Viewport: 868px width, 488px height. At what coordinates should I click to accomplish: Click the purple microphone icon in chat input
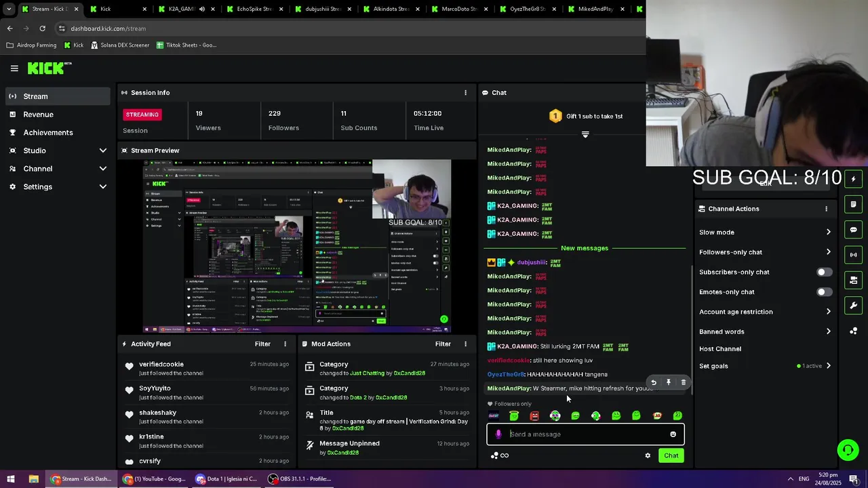[498, 434]
